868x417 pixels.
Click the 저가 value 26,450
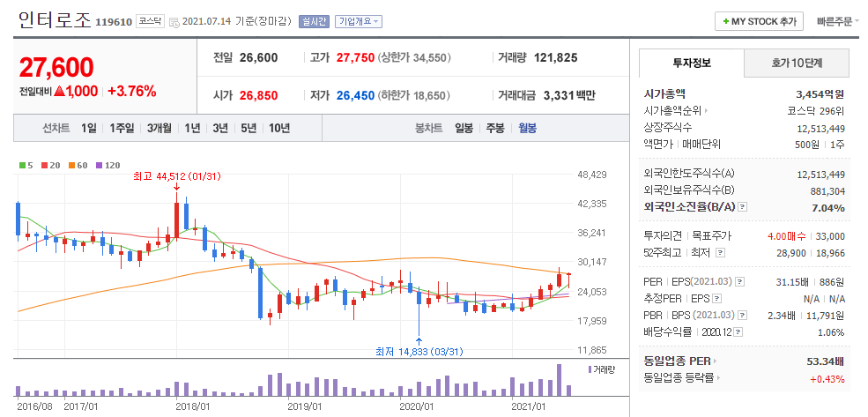(355, 95)
